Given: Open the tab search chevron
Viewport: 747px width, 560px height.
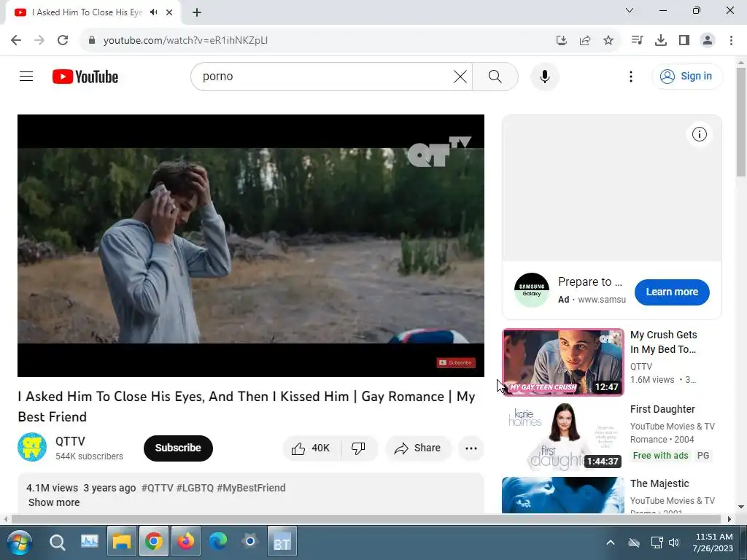Looking at the screenshot, I should click(630, 10).
